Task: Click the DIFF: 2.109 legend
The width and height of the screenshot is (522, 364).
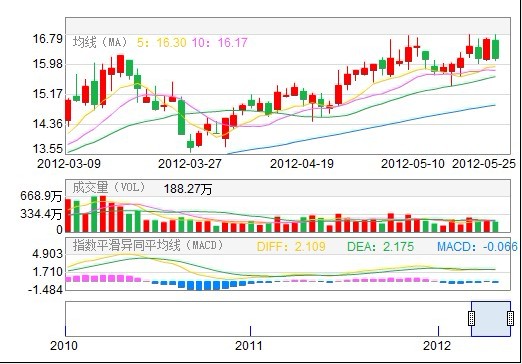Action: click(291, 247)
